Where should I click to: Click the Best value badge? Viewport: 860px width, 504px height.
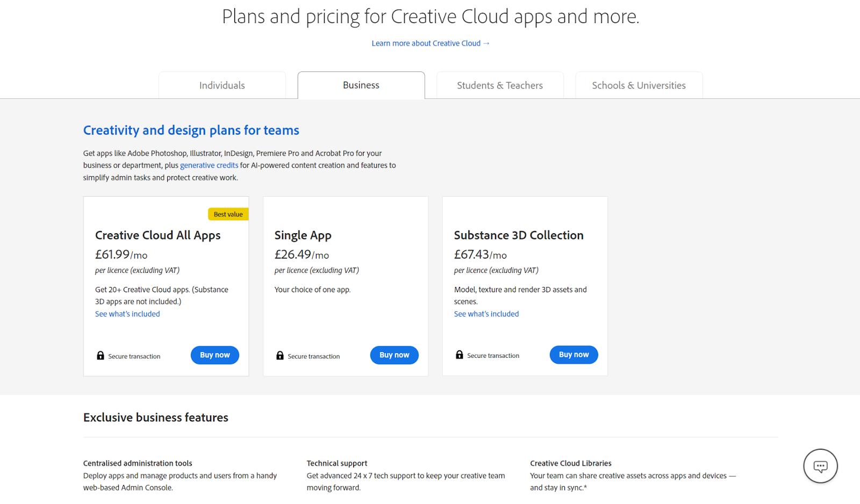click(228, 214)
